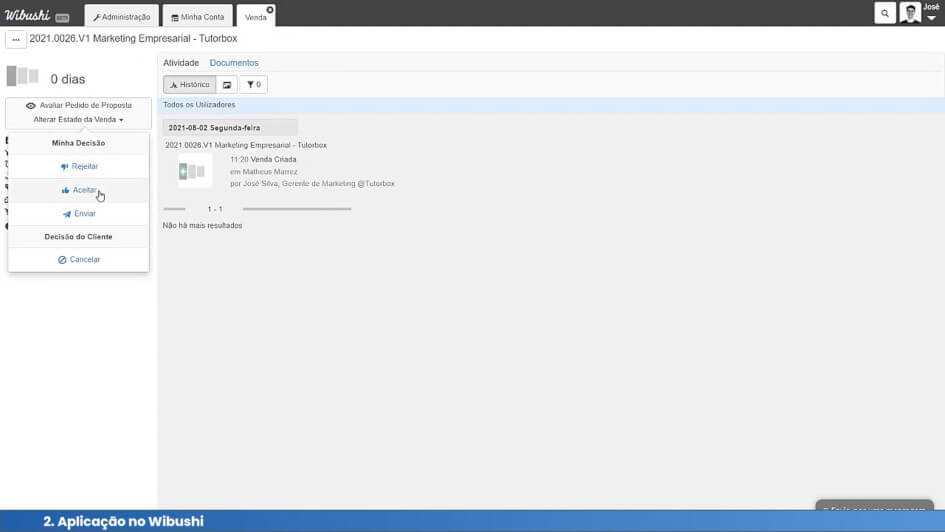This screenshot has height=532, width=945.
Task: Click the eye icon before Avaliar Pedido
Action: (x=31, y=105)
